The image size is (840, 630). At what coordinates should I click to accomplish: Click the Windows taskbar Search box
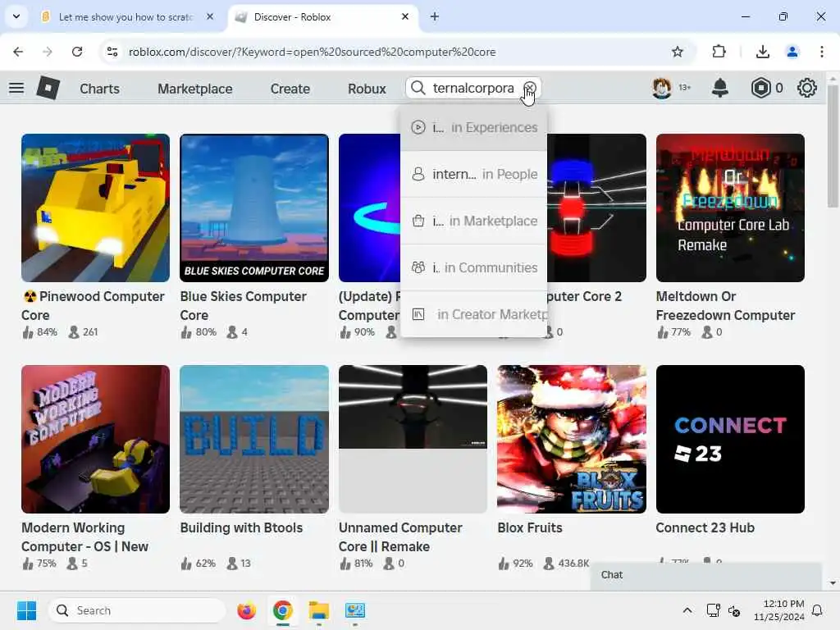click(137, 610)
